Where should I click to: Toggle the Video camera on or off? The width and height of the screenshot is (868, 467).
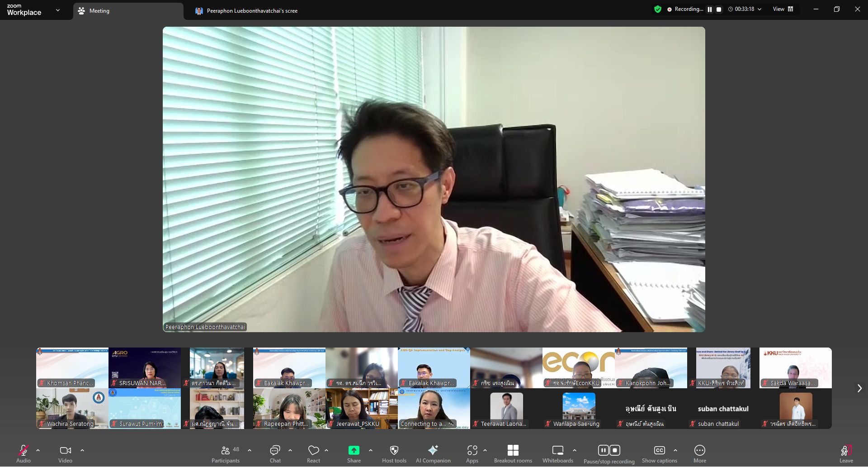[66, 454]
